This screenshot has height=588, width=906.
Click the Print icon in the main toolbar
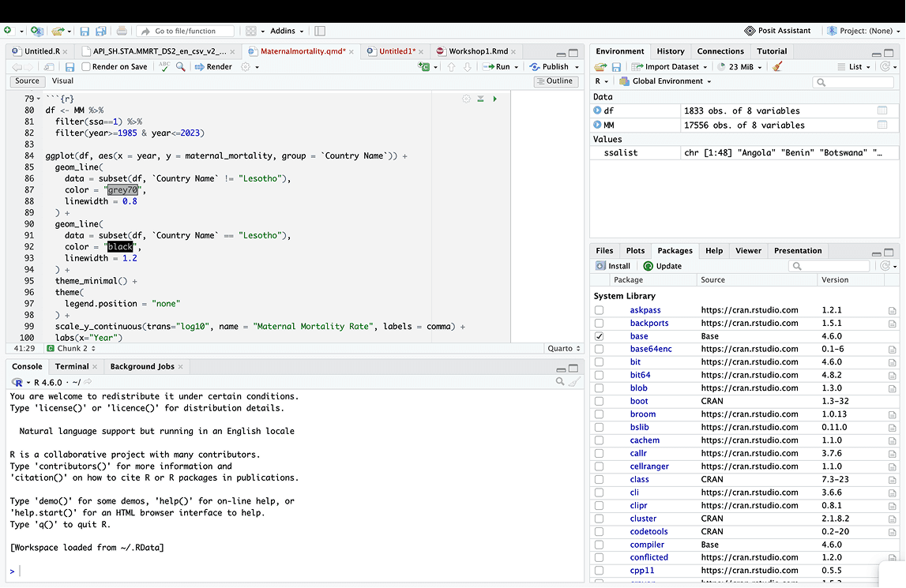[x=122, y=32]
